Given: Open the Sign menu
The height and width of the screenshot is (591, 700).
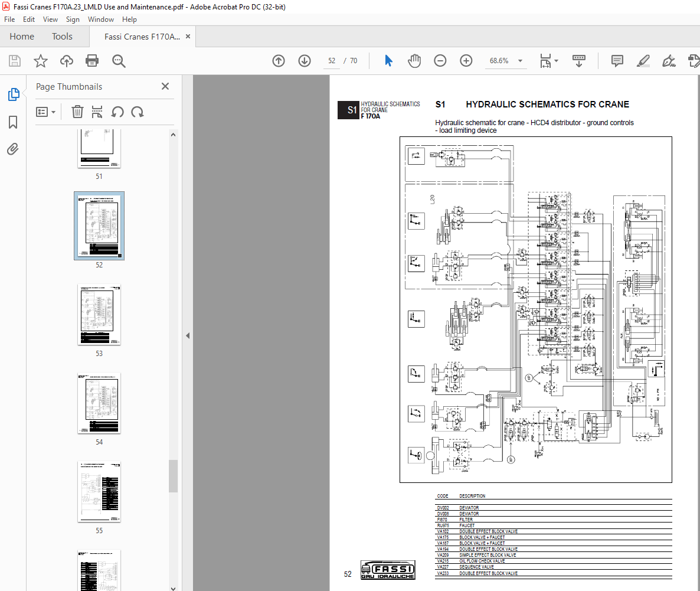Looking at the screenshot, I should pyautogui.click(x=73, y=19).
